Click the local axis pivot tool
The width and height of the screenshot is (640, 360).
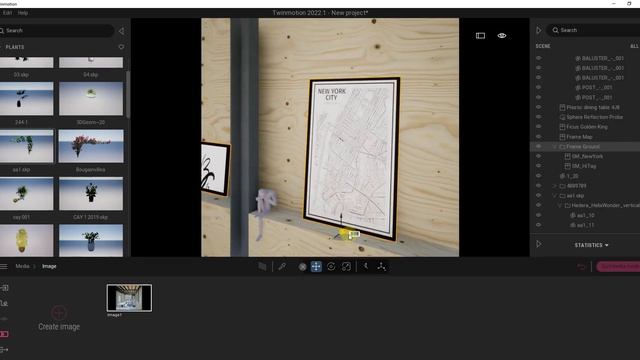pos(381,267)
